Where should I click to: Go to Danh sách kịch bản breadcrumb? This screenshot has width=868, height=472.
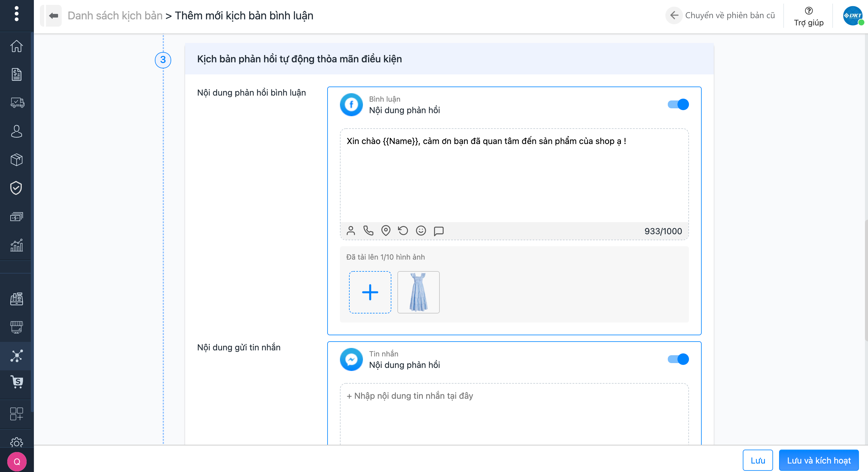tap(115, 15)
